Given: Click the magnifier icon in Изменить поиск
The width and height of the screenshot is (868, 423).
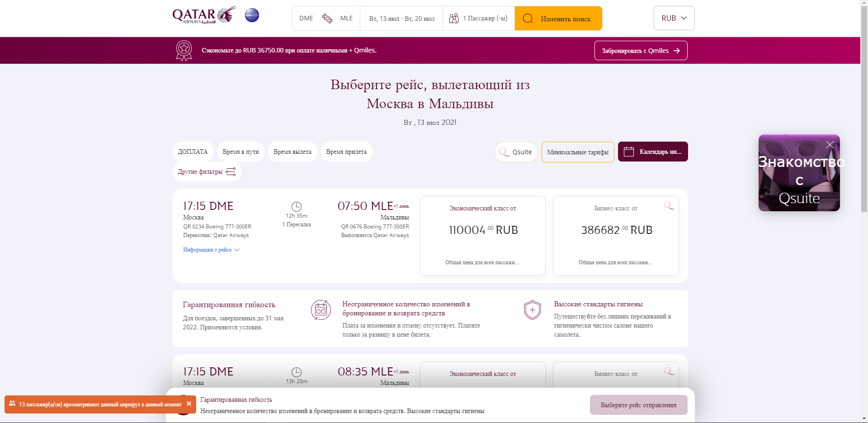Looking at the screenshot, I should coord(528,19).
